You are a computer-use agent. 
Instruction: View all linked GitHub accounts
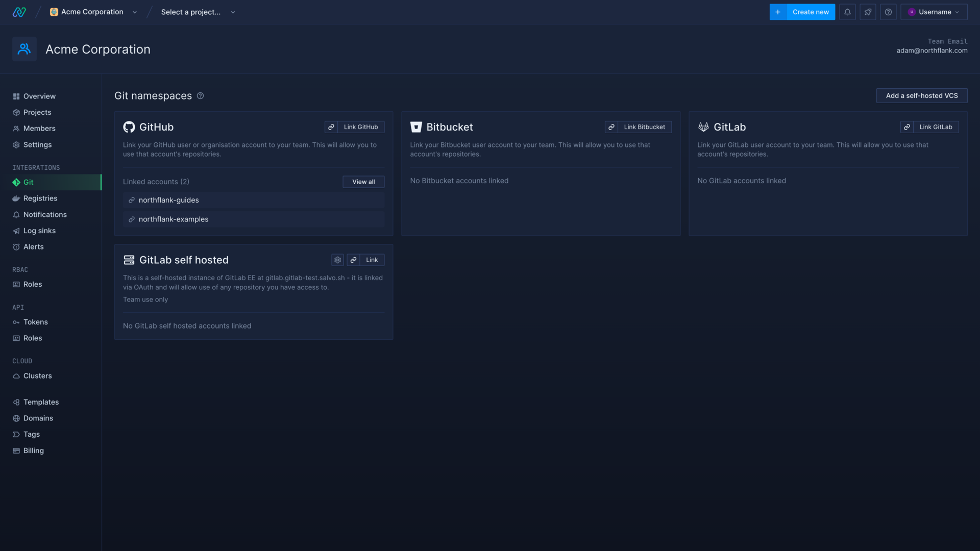point(363,182)
